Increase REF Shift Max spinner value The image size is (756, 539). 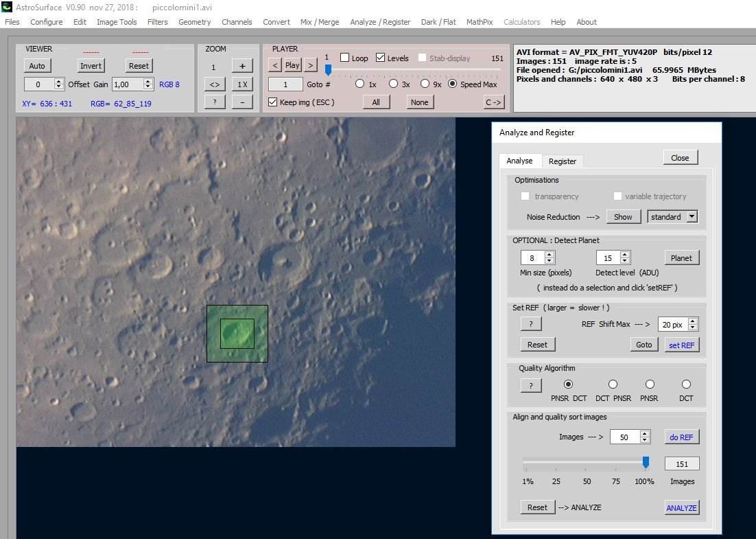point(692,321)
